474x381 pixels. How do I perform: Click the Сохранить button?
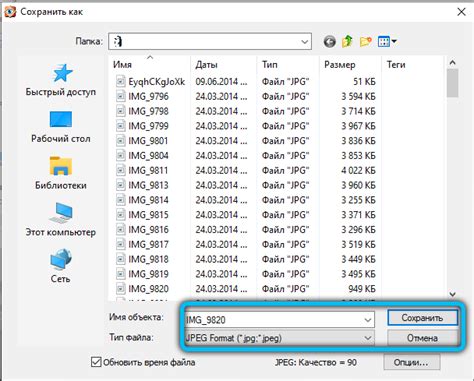pyautogui.click(x=422, y=318)
